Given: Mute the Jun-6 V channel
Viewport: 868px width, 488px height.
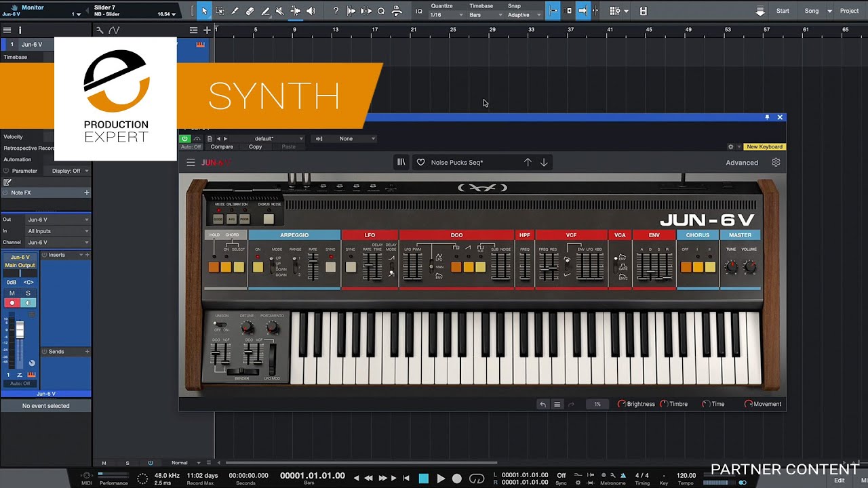Looking at the screenshot, I should click(x=12, y=293).
